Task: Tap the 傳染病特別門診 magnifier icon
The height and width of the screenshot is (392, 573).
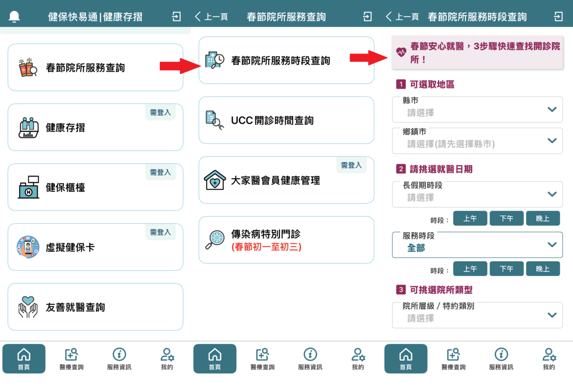Action: pos(214,240)
